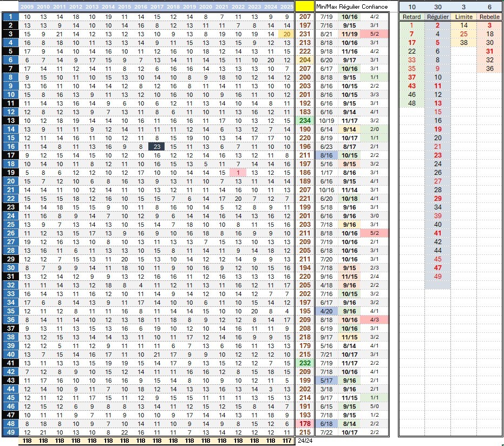Click the green total cell showing 234
Image resolution: width=504 pixels, height=446 pixels.
(305, 120)
